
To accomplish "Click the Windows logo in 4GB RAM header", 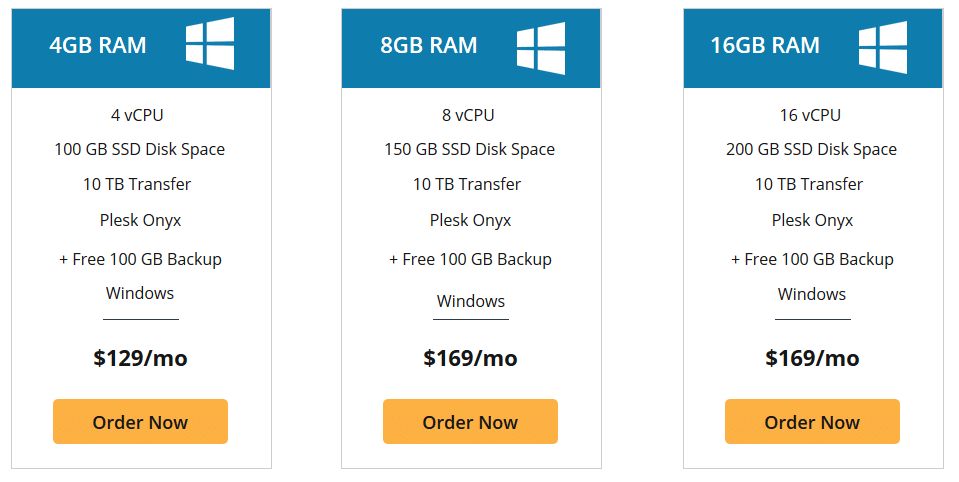I will click(210, 43).
